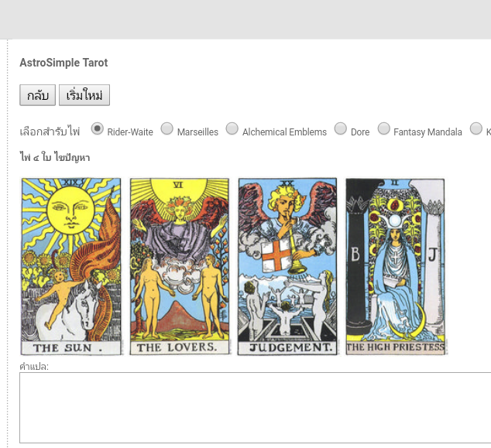Select the partially visible last deck radio
The height and width of the screenshot is (448, 491).
(476, 128)
